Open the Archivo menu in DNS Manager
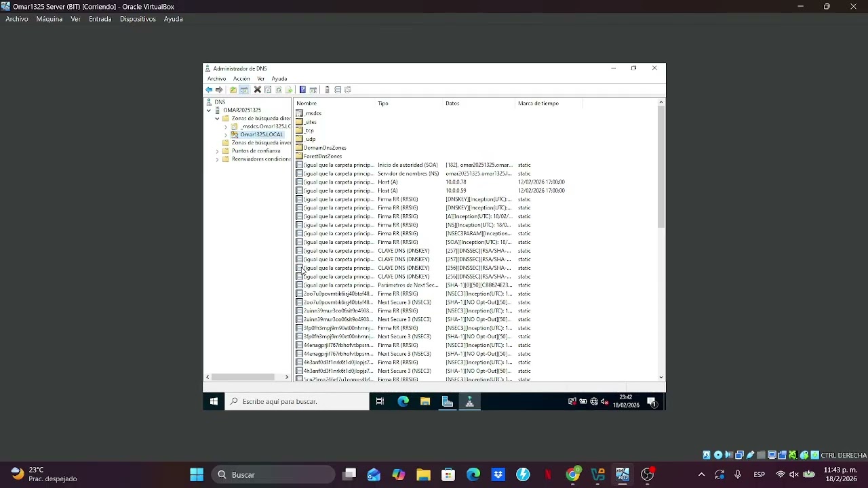This screenshot has height=488, width=868. [x=216, y=79]
